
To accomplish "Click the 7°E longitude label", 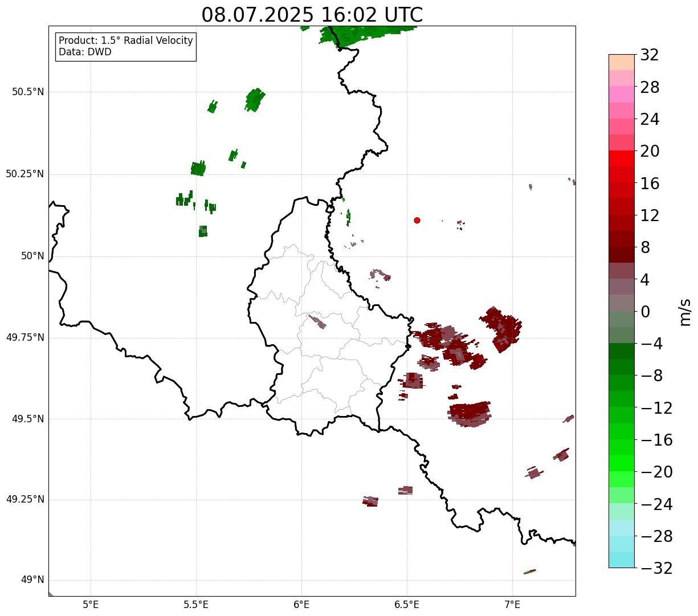I will 512,604.
